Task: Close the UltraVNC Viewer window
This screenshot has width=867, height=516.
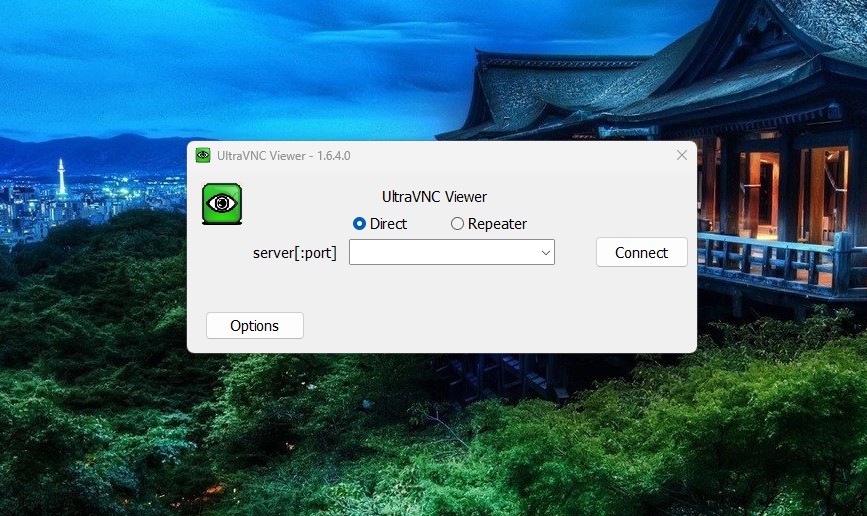Action: point(682,155)
